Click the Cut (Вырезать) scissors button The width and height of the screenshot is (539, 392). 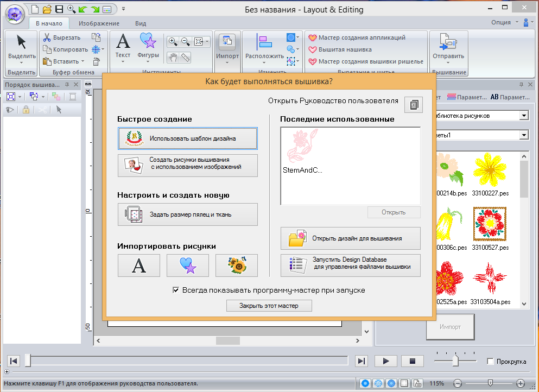point(62,37)
